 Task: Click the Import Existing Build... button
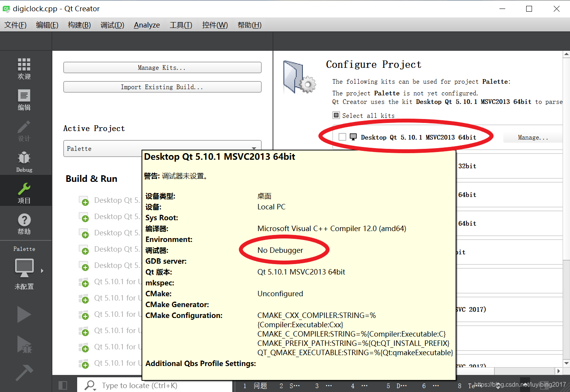click(x=162, y=87)
